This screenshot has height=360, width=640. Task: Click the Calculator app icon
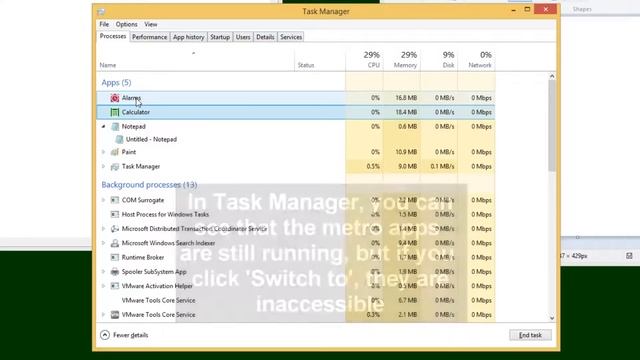[115, 112]
